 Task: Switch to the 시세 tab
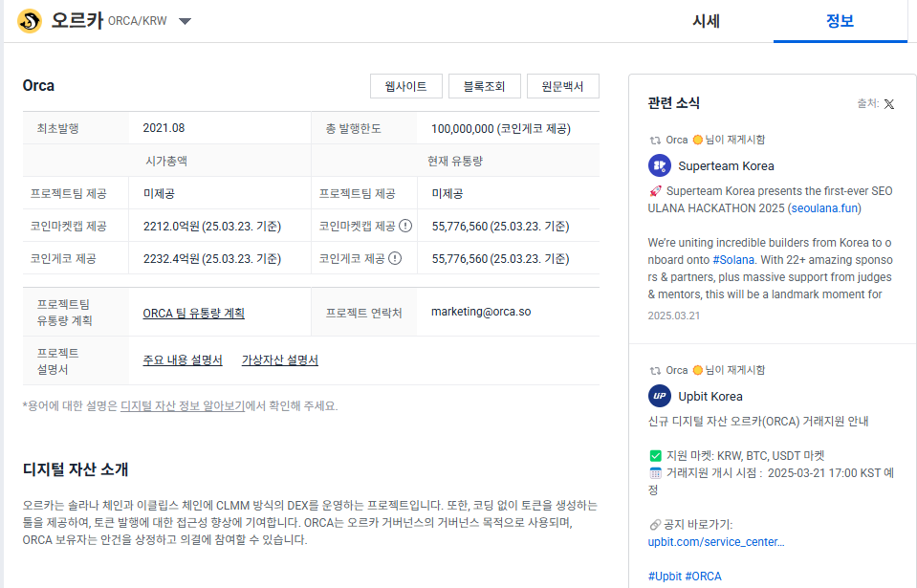[x=707, y=20]
